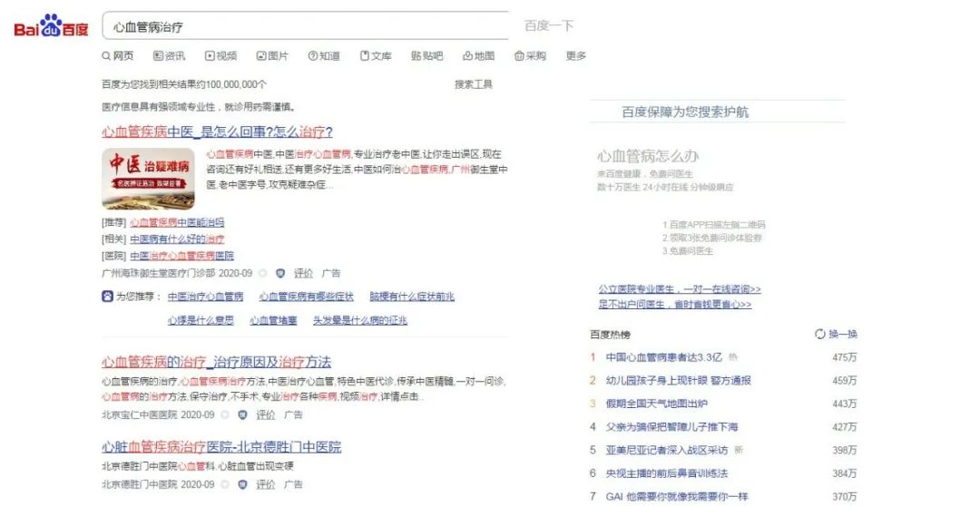Click 评价 beside 北京德胜门中医院 2020-09

coord(266,484)
